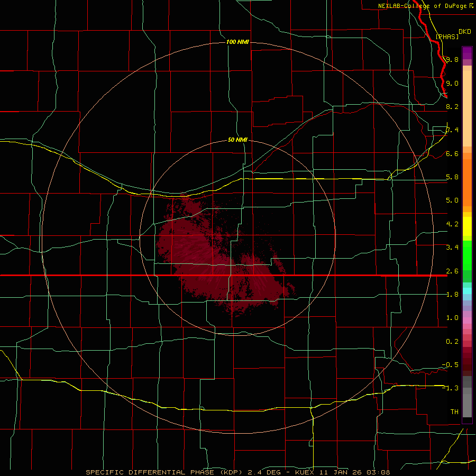The image size is (476, 476).
Task: Pick the bright yellow color bar segment
Action: 467,226
